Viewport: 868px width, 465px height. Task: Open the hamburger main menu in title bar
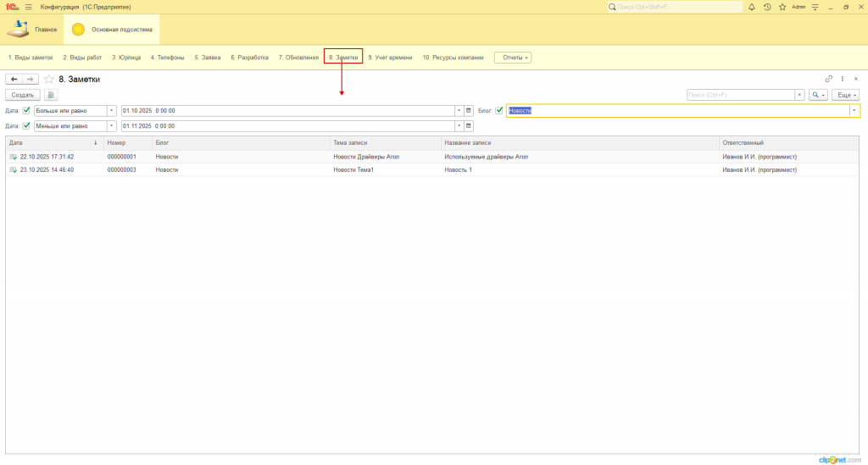[28, 7]
